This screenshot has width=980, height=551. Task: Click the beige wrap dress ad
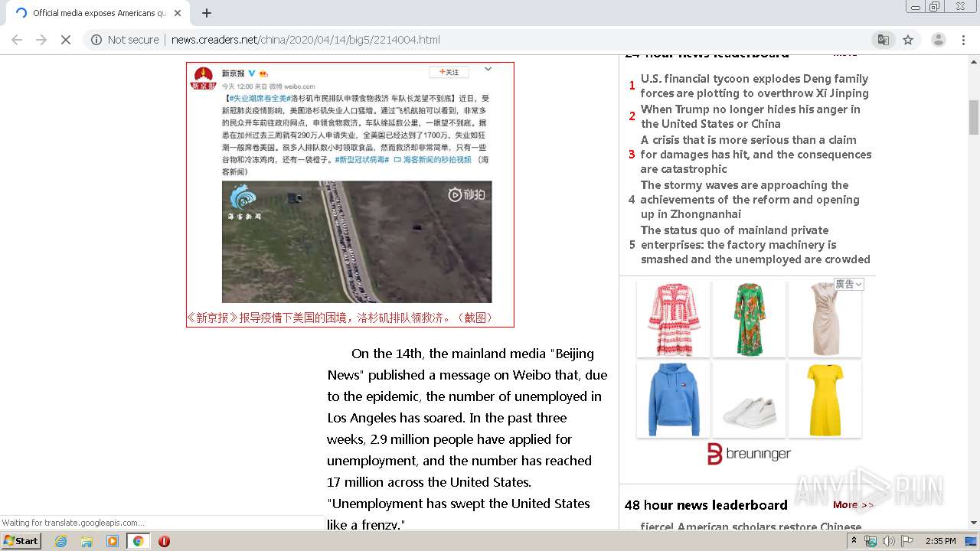(825, 319)
